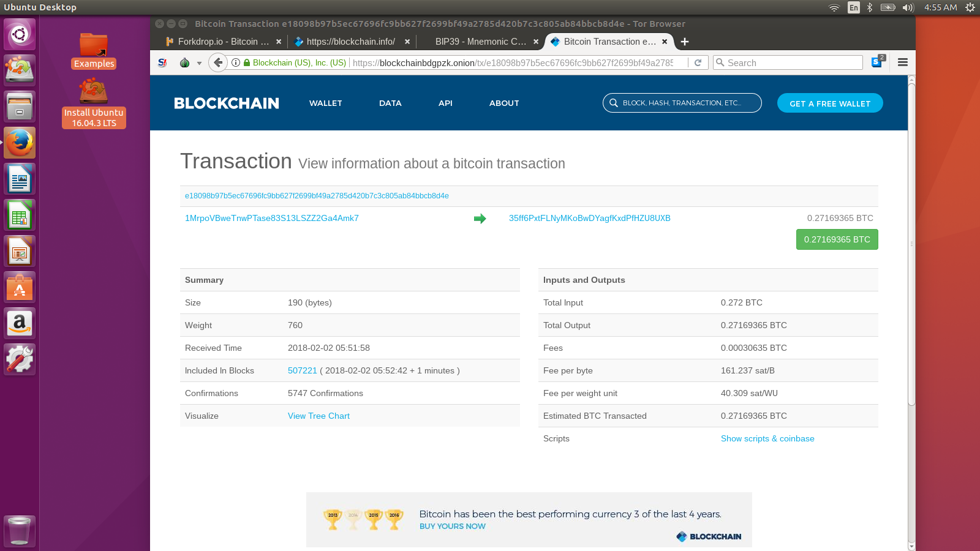This screenshot has height=551, width=980.
Task: Open sender address 1MrpoVBweTnwPTase83S13LSZZ2Ga4Amk7
Action: pyautogui.click(x=272, y=218)
